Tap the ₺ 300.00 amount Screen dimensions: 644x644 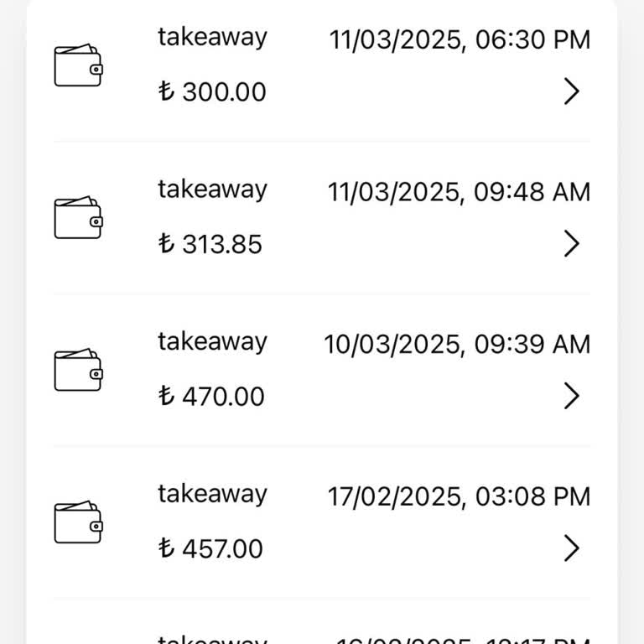pos(212,91)
